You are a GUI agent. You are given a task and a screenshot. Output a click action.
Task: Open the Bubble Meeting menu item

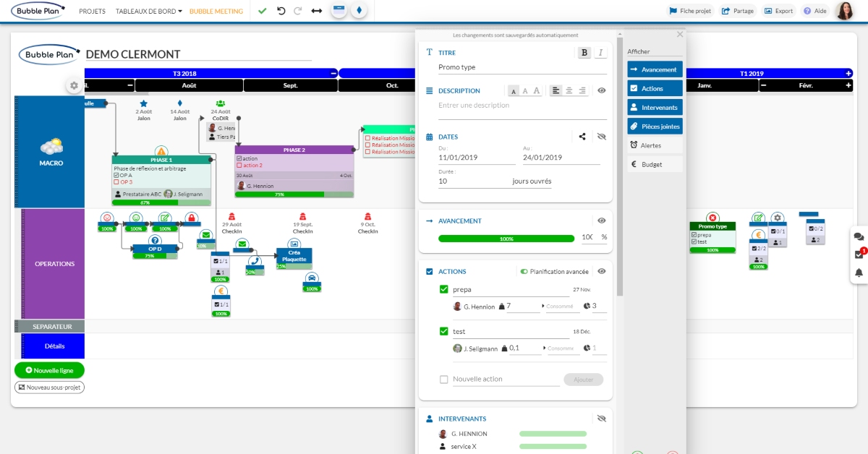pos(215,12)
